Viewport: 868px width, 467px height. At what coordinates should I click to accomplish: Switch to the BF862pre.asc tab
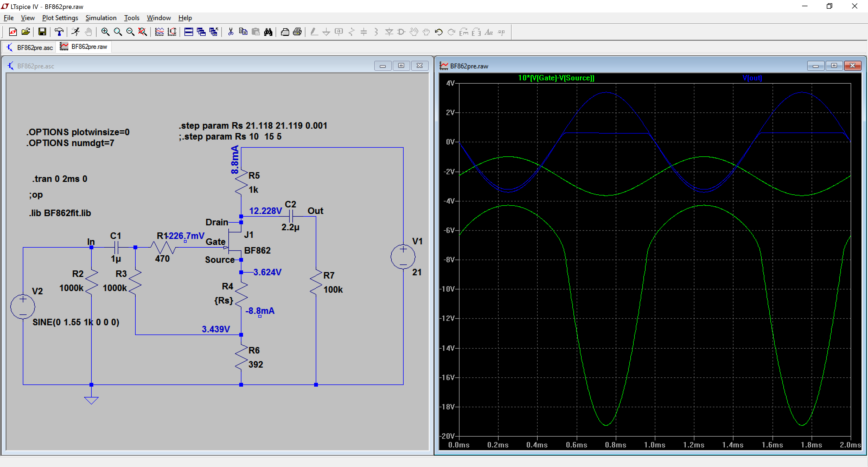tap(30, 48)
